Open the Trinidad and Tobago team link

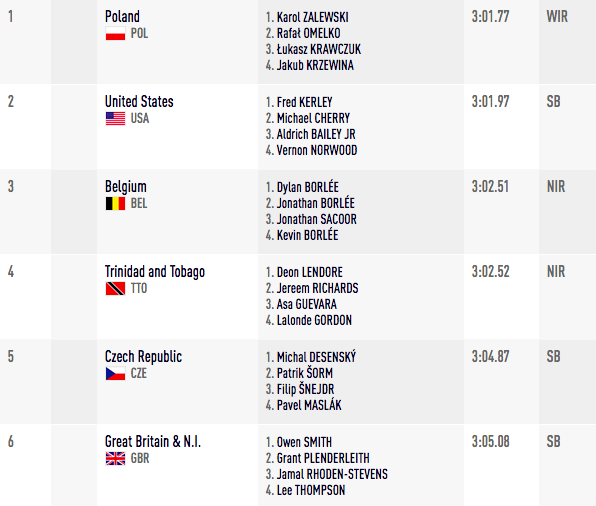pyautogui.click(x=155, y=272)
